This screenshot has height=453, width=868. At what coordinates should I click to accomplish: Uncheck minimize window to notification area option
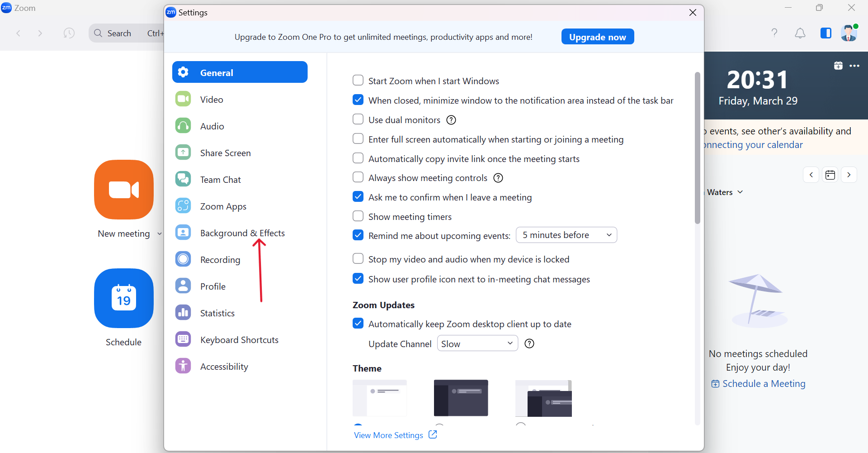click(358, 100)
